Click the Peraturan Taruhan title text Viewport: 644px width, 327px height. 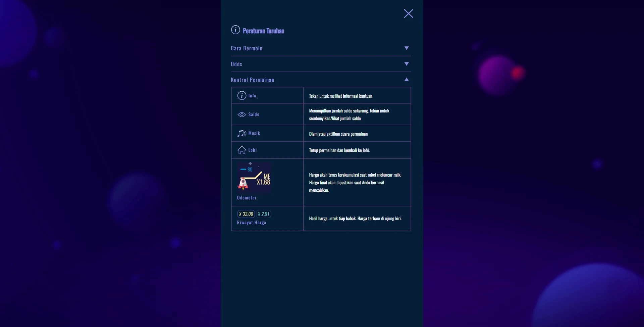click(263, 31)
